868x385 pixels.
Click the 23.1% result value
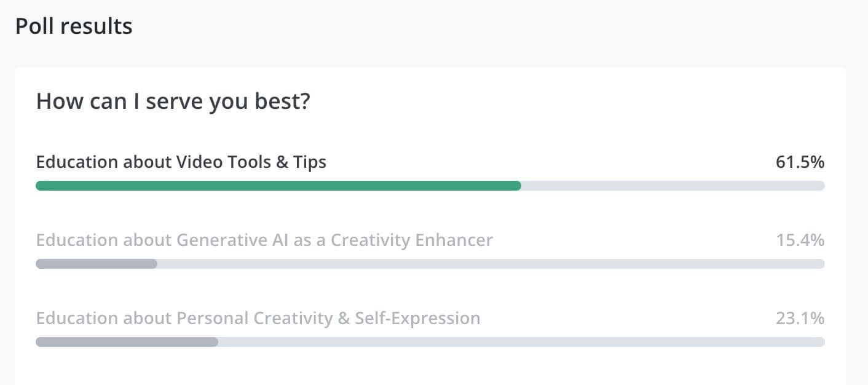800,318
